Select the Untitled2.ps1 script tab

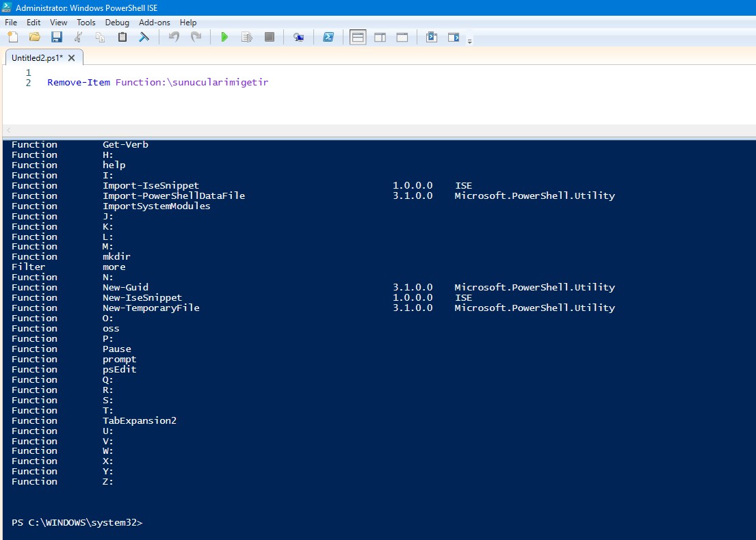37,57
